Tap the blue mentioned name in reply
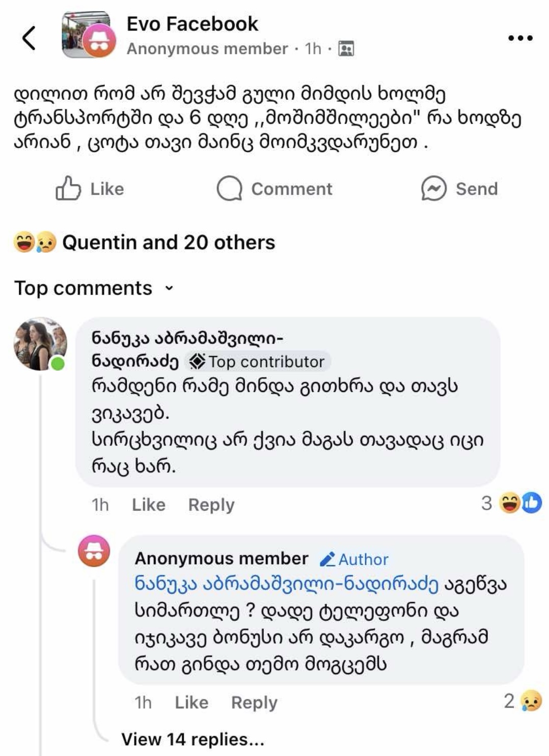Viewport: 549px width, 756px height. point(286,584)
